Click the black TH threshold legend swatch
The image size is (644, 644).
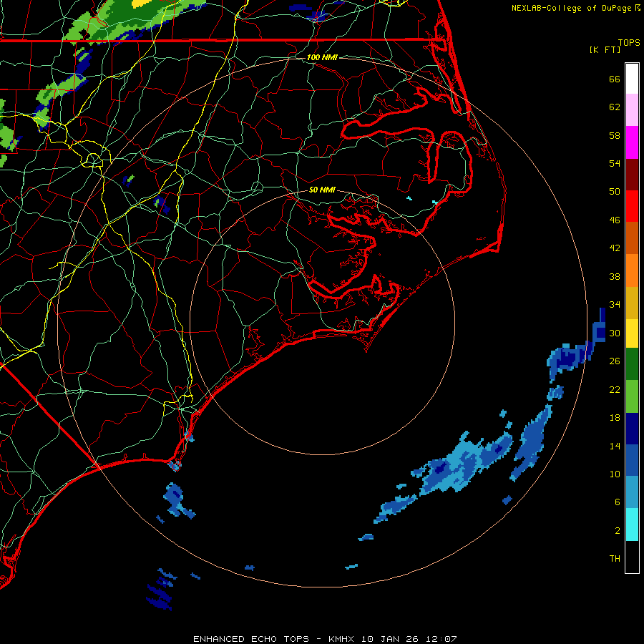click(632, 557)
